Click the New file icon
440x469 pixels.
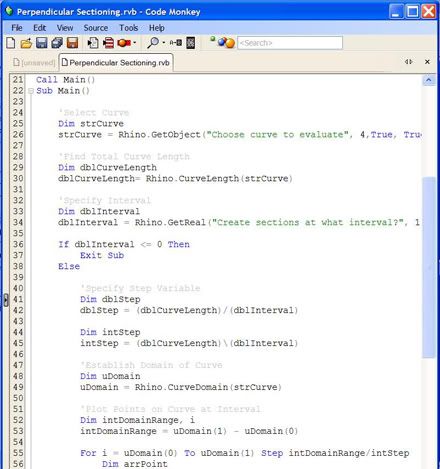point(11,43)
